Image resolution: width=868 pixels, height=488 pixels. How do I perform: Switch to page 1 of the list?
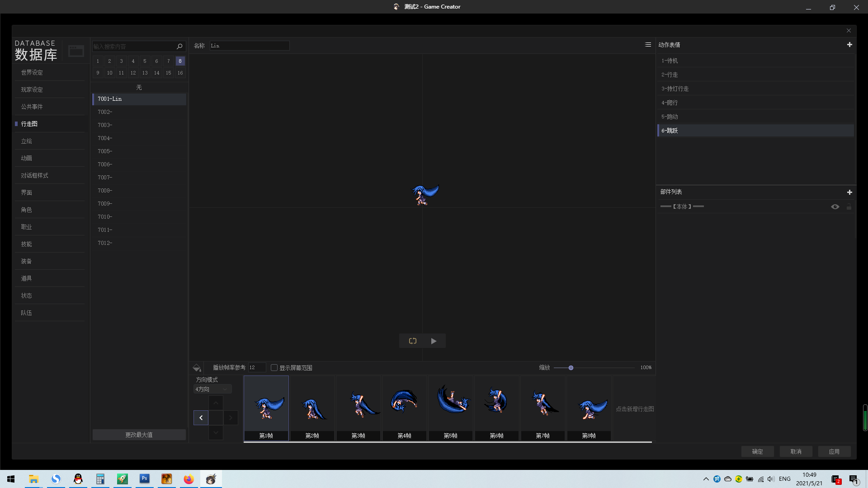[98, 61]
